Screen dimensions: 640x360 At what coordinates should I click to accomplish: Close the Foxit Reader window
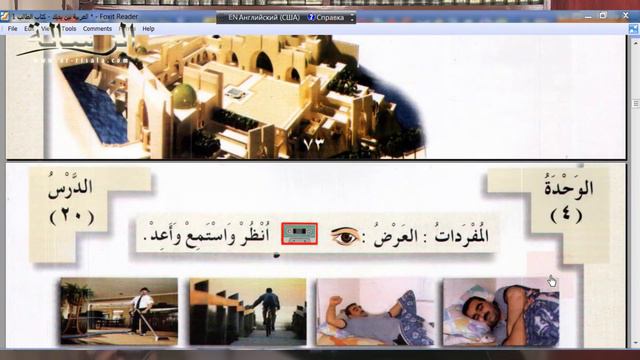[x=626, y=15]
